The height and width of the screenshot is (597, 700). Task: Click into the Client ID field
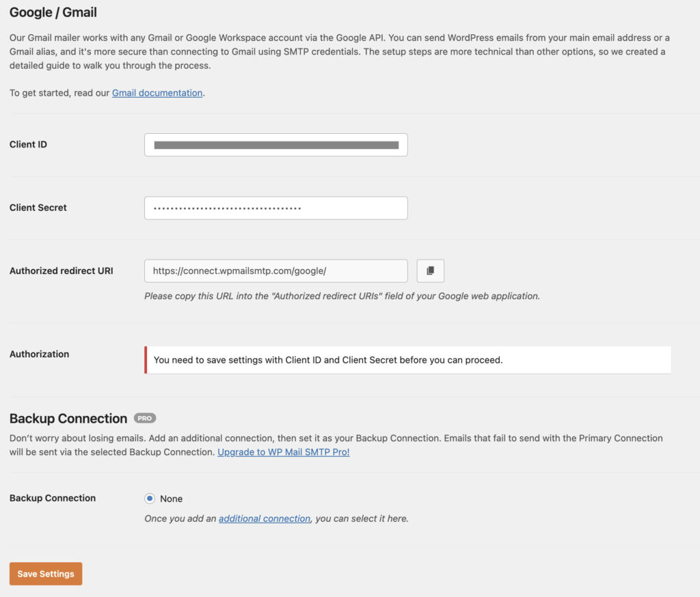(x=275, y=144)
